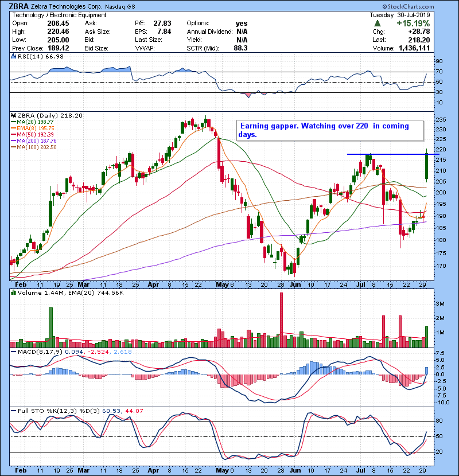
Task: Click the tall green volume bar in February
Action: click(x=50, y=327)
